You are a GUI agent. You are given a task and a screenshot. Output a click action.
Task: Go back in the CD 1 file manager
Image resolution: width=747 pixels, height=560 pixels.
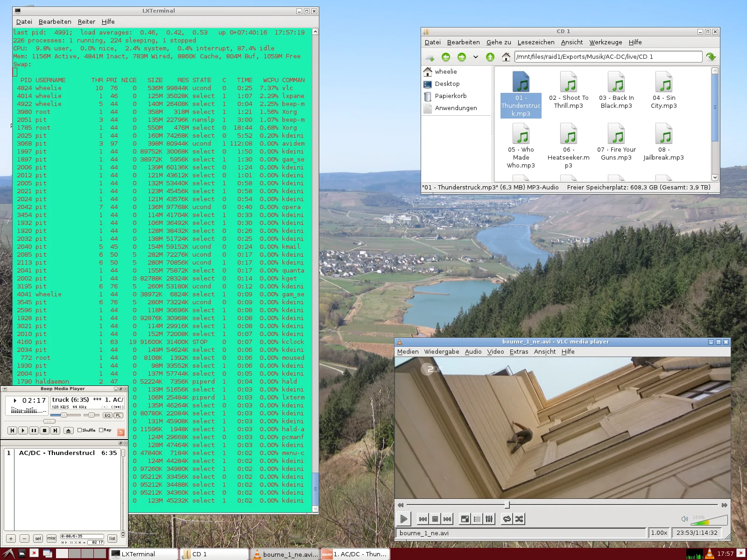tap(446, 57)
